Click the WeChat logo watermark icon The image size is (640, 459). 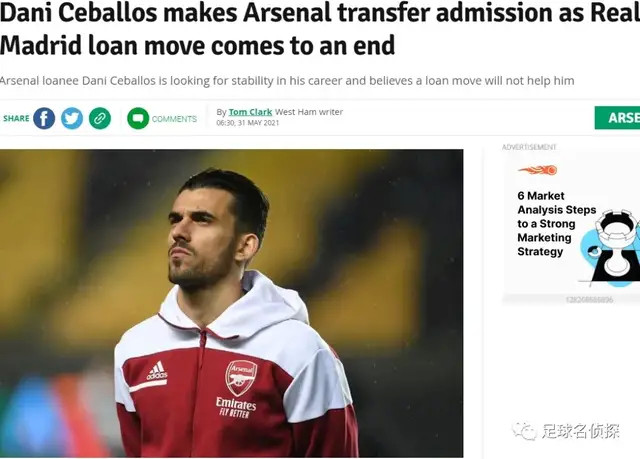point(524,431)
